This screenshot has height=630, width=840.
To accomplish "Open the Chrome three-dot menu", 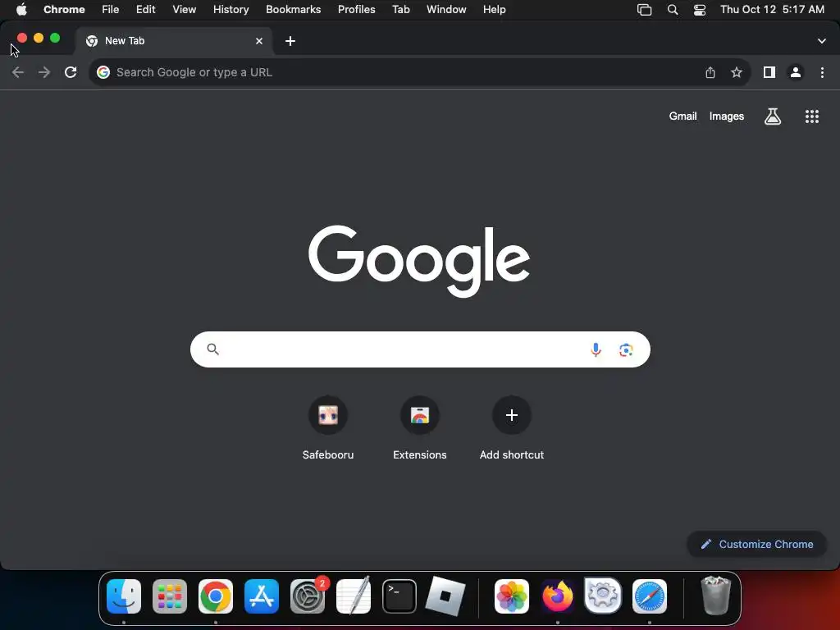I will click(822, 72).
